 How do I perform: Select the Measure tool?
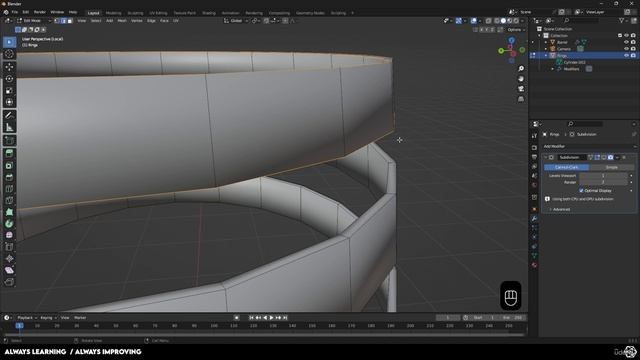(x=9, y=127)
